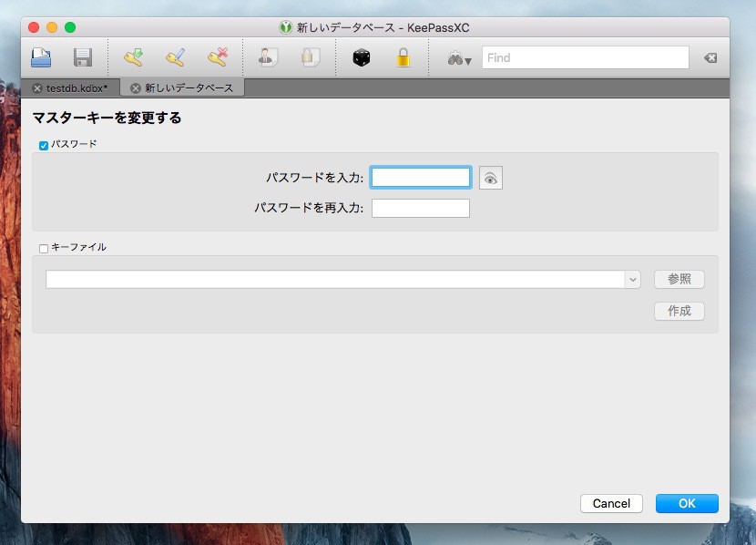
Task: Click the 作成 create button
Action: click(679, 311)
